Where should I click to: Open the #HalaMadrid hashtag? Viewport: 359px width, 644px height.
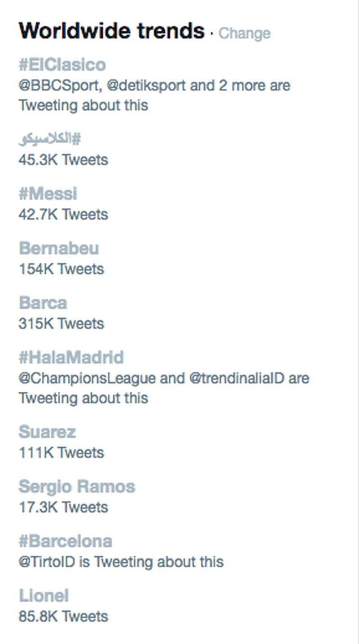pos(71,357)
